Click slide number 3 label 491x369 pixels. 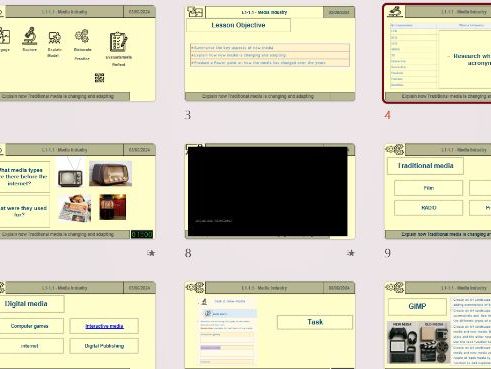[188, 115]
